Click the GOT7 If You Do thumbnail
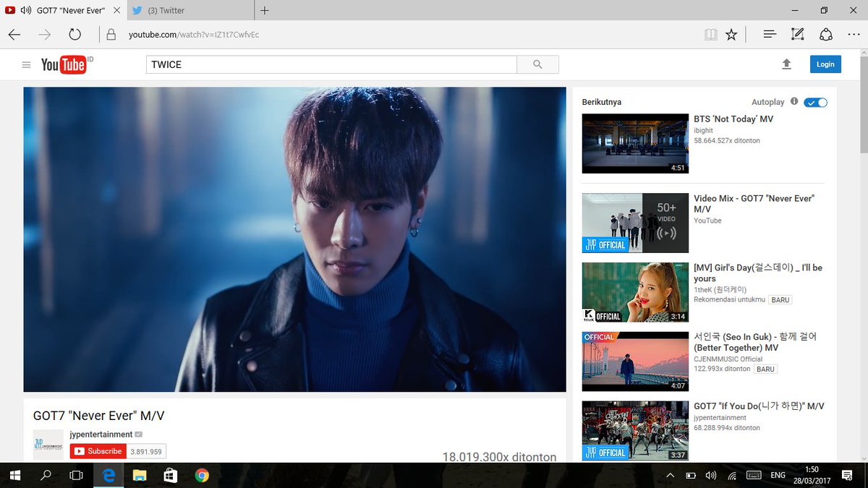This screenshot has width=868, height=488. (x=635, y=431)
